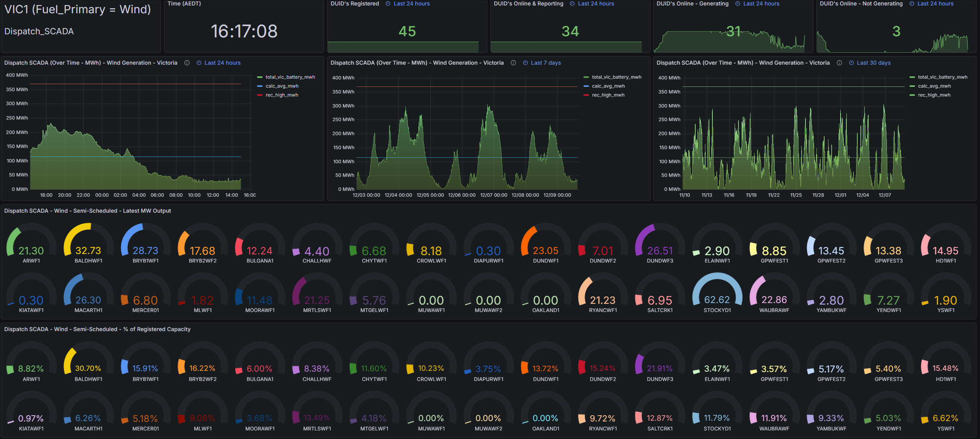Open Time (AEDT) panel title menu
The width and height of the screenshot is (980, 439).
(184, 4)
